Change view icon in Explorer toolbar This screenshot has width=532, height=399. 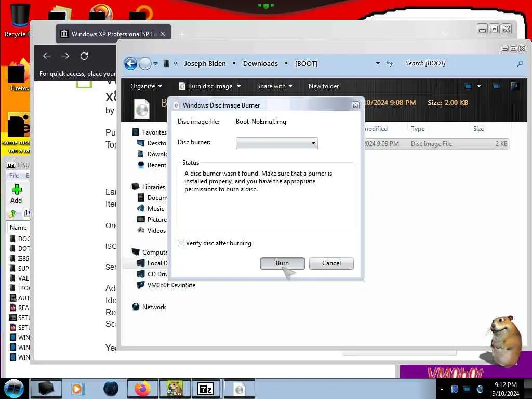pos(468,86)
